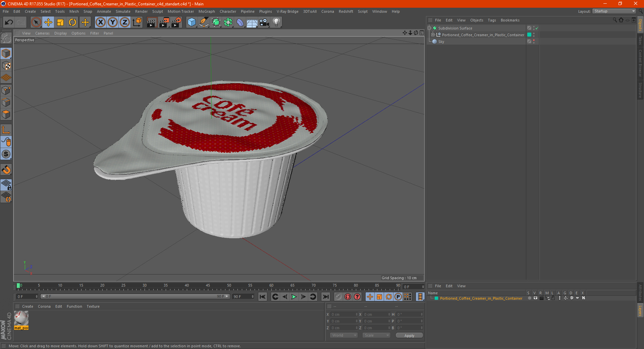Open the Array modeling objects icon
The width and height of the screenshot is (644, 349).
(x=228, y=22)
